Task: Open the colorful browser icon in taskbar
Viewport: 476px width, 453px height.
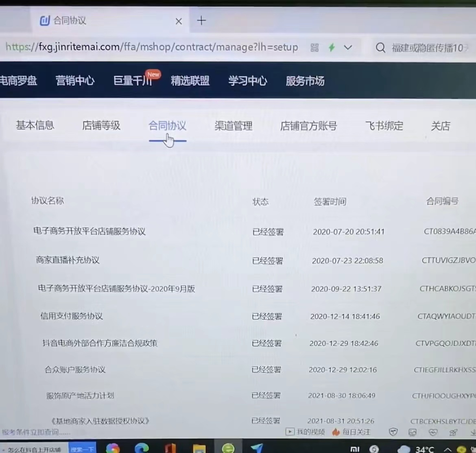Action: [x=113, y=448]
